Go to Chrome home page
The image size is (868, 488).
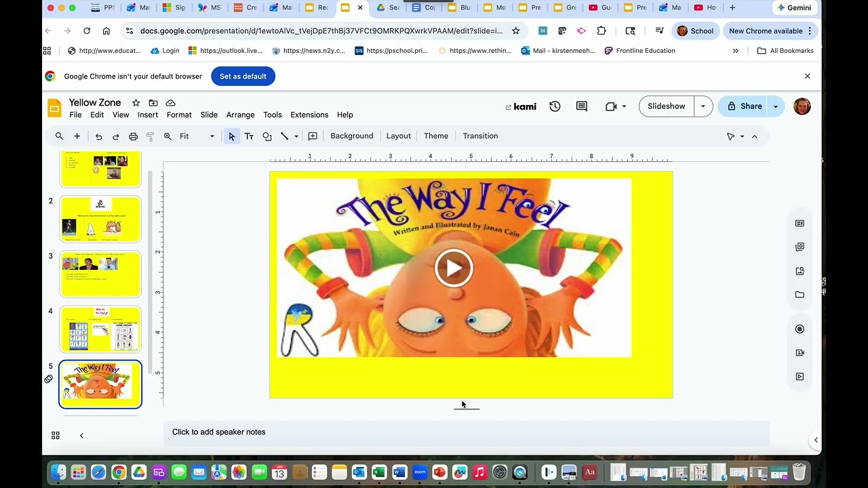(x=106, y=31)
